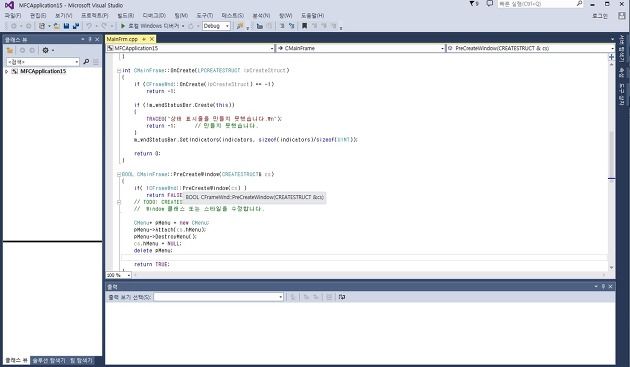Open the Edit menu
The image size is (630, 367).
pos(38,15)
